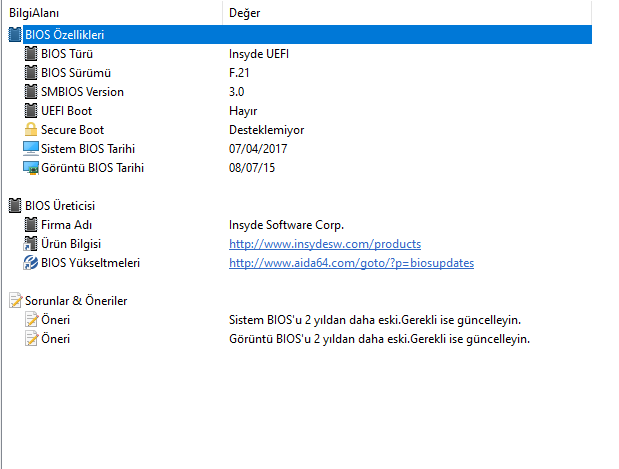Select the Sistem BIOS Tarihi label
619x469 pixels.
[88, 148]
